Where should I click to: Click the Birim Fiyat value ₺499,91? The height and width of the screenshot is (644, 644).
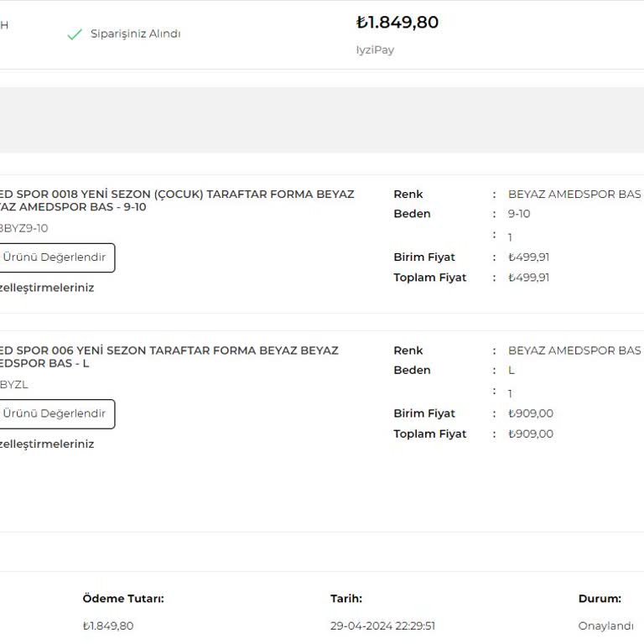528,257
